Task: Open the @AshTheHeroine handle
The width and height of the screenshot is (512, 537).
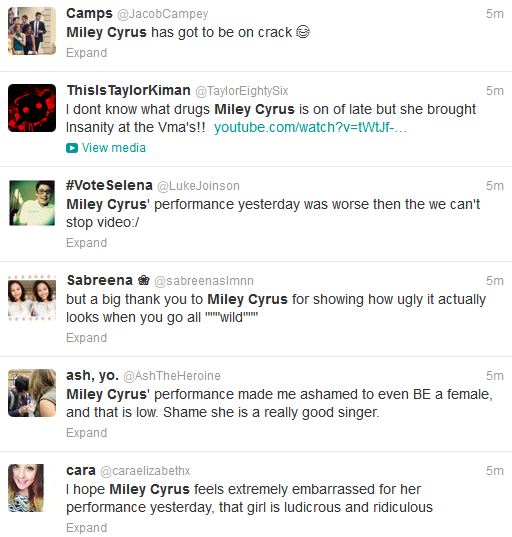Action: [x=172, y=376]
